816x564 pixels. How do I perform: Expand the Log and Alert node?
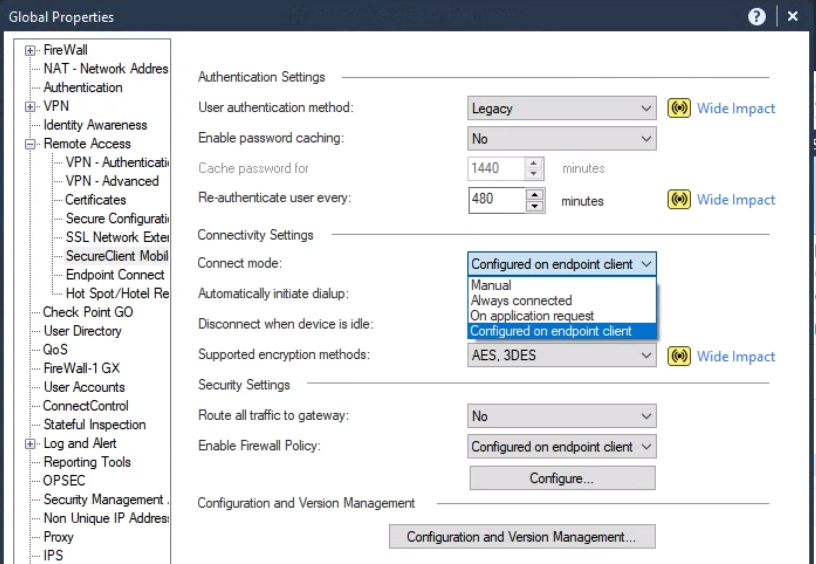(31, 444)
